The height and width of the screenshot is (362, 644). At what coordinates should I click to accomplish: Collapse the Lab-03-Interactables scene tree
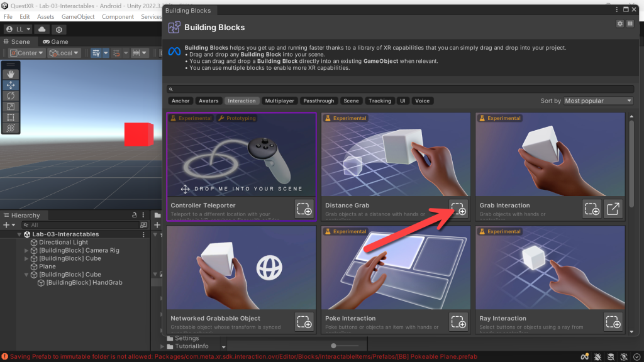(19, 234)
